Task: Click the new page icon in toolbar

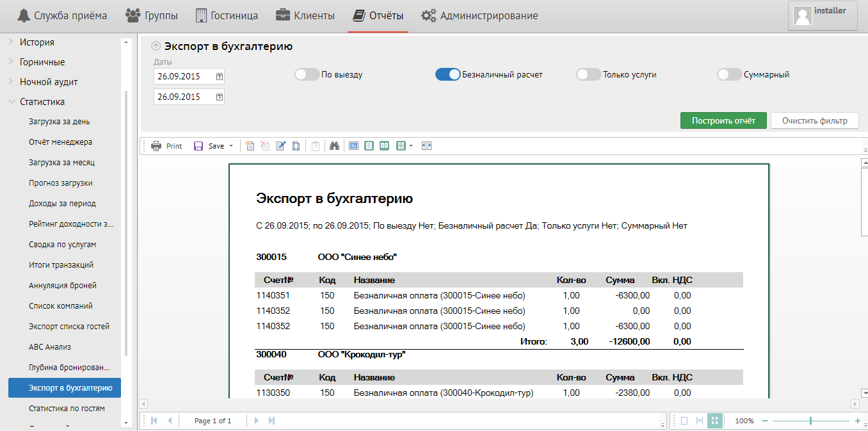Action: (250, 146)
